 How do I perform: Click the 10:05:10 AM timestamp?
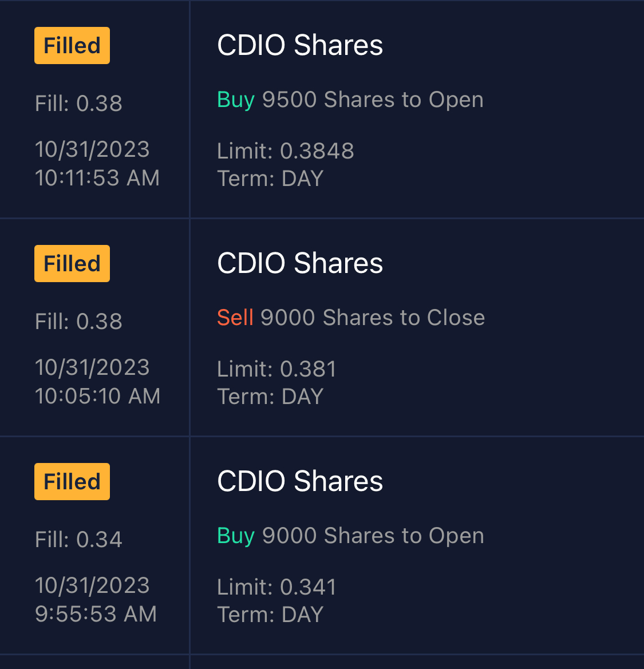97,396
